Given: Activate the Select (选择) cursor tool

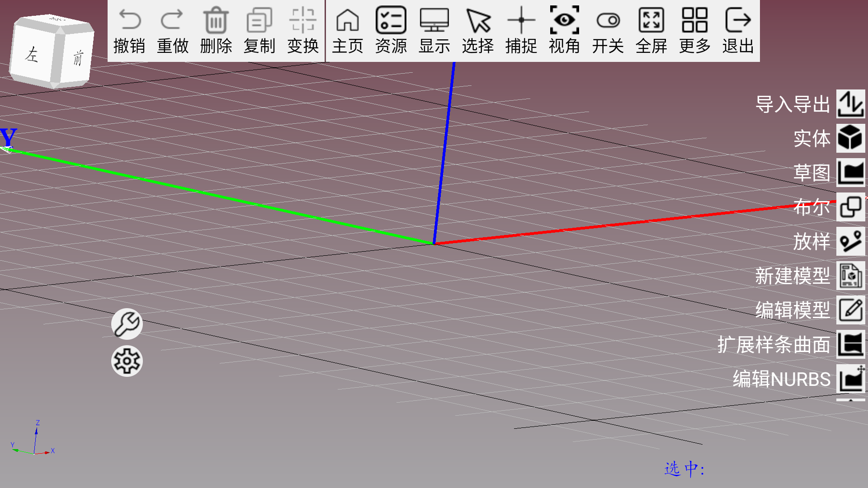Looking at the screenshot, I should click(x=478, y=21).
